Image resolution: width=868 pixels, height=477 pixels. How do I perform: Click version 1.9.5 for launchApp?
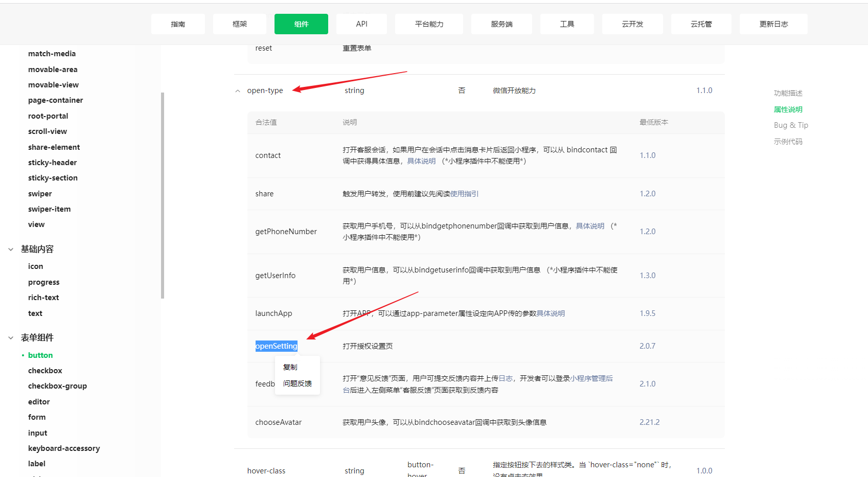(647, 313)
